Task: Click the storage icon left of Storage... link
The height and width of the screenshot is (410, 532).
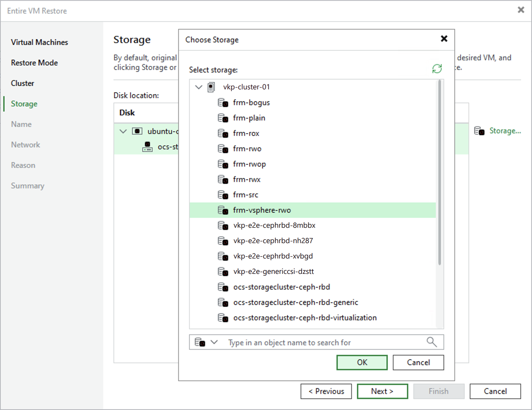Action: pyautogui.click(x=479, y=131)
